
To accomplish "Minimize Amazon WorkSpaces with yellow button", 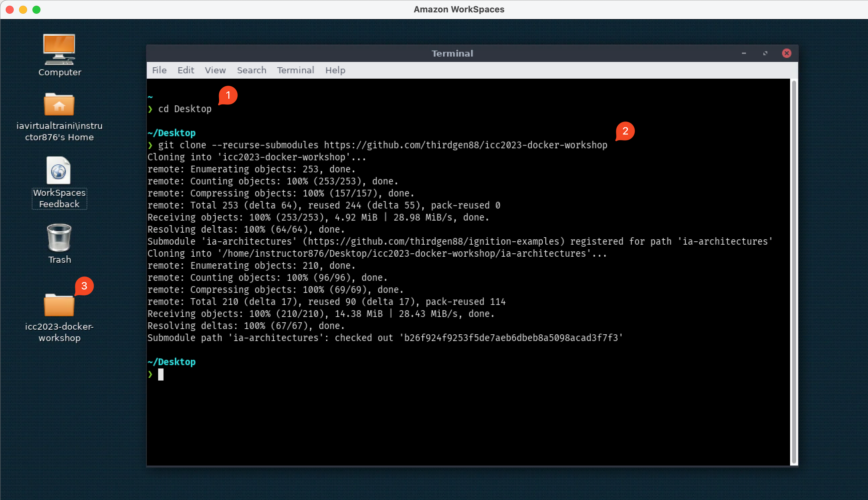I will point(23,10).
